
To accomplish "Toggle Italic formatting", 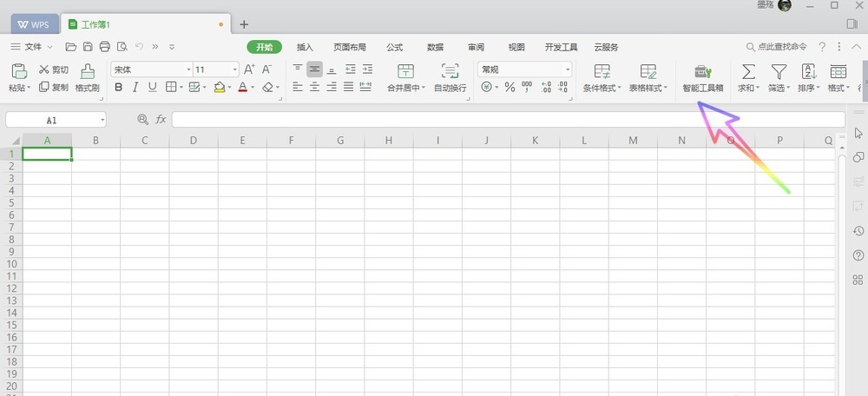I will (x=135, y=87).
